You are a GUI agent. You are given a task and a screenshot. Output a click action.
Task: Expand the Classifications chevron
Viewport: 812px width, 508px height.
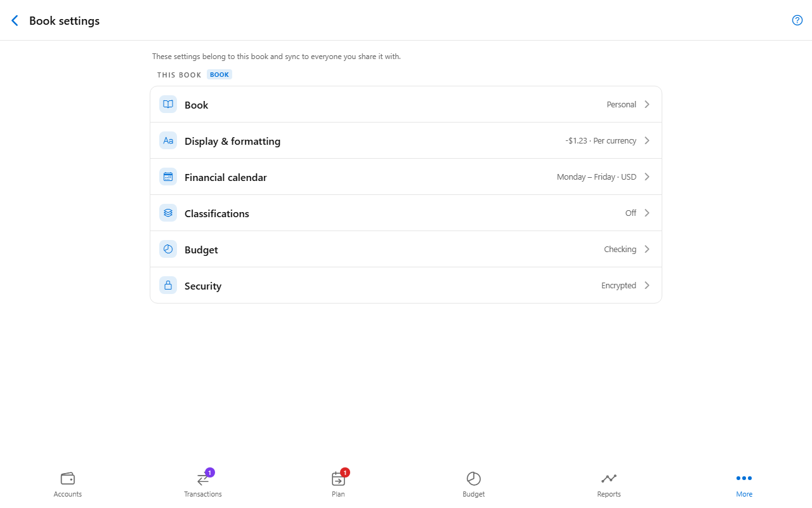(647, 213)
